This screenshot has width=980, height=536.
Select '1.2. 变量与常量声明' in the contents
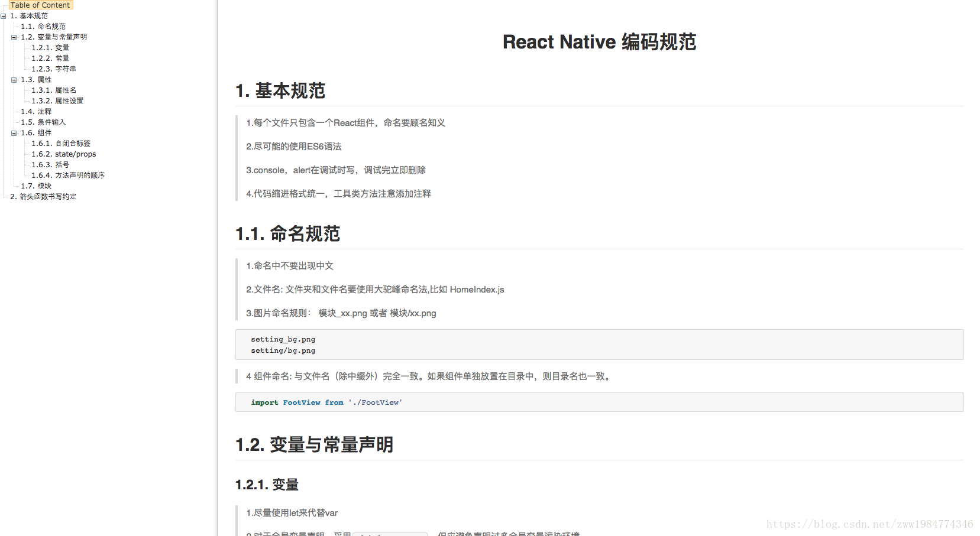click(x=54, y=37)
